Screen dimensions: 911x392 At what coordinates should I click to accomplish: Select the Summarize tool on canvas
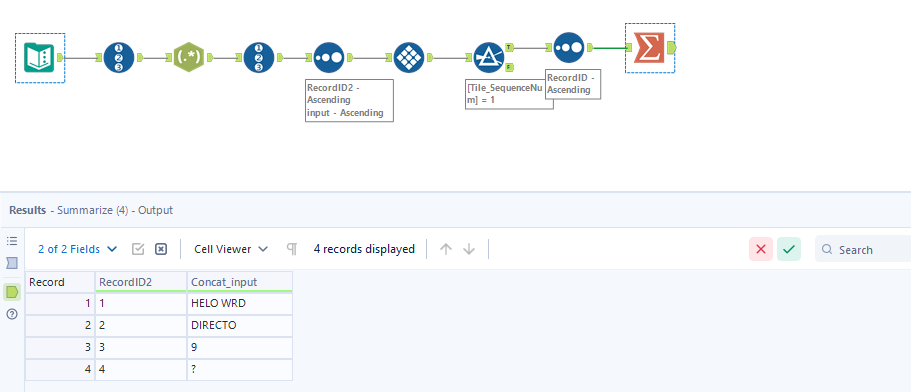[x=648, y=48]
